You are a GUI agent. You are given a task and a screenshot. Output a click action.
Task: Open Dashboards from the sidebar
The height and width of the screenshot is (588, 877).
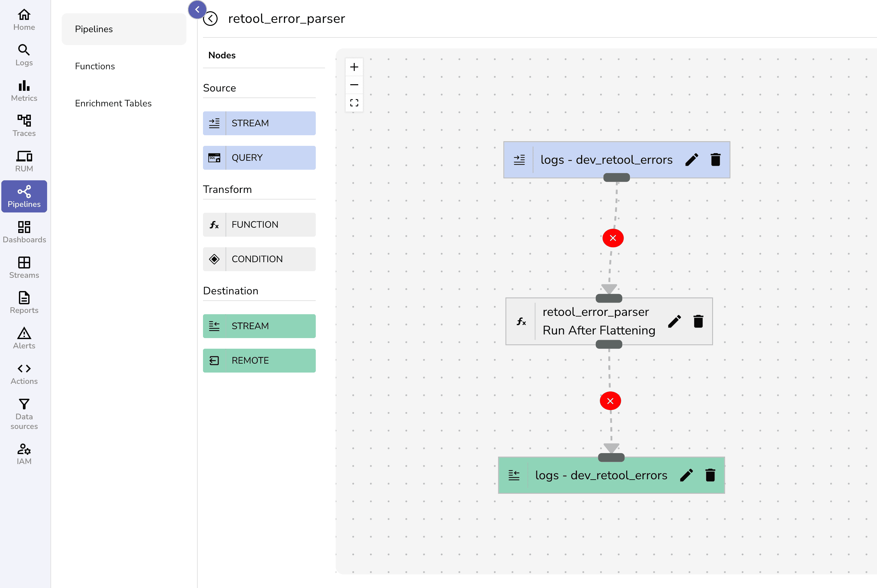click(x=24, y=232)
